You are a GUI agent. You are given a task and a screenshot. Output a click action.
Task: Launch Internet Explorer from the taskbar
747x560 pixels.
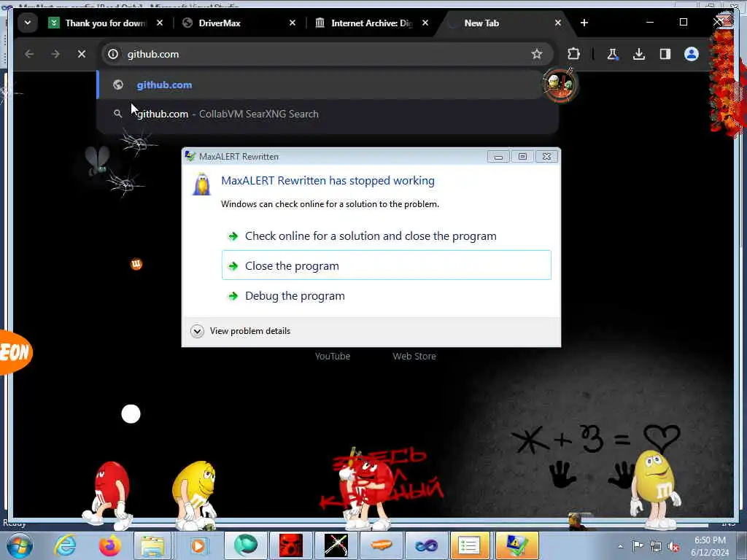click(x=65, y=545)
